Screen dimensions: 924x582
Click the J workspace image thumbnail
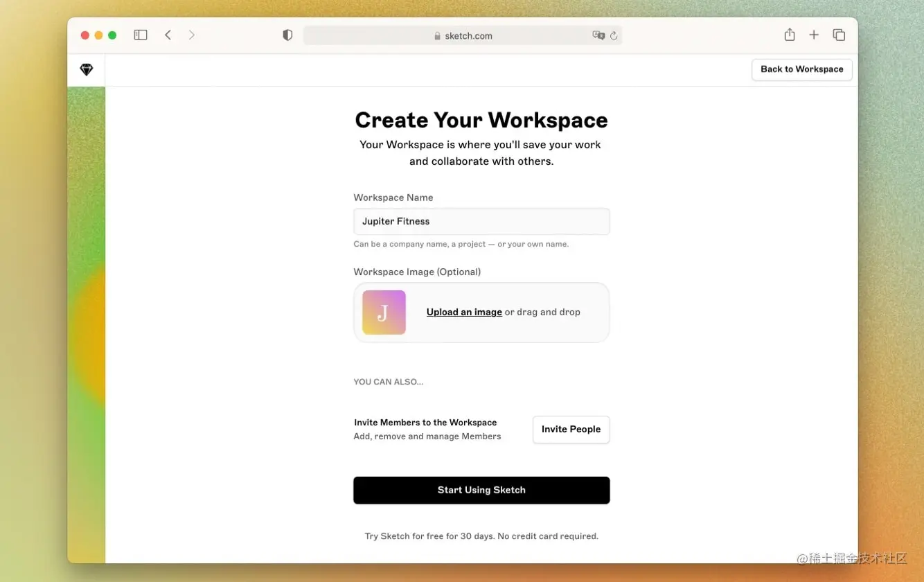pyautogui.click(x=384, y=312)
